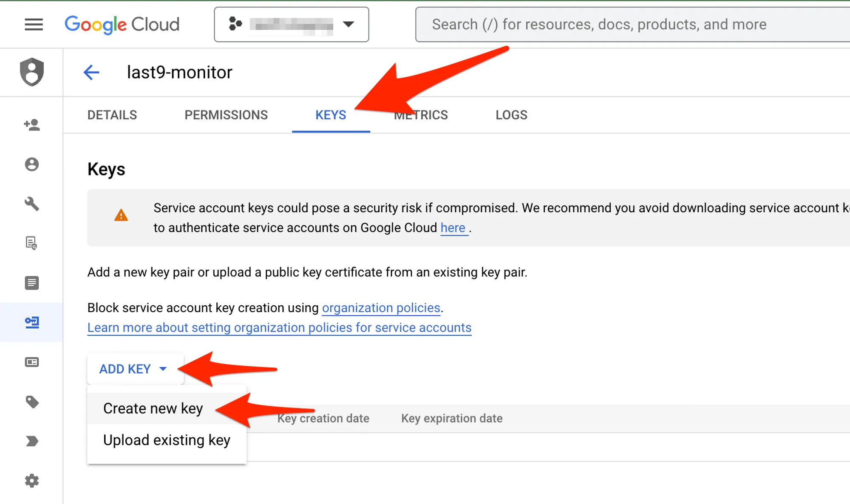
Task: Click the back arrow to return
Action: [91, 73]
